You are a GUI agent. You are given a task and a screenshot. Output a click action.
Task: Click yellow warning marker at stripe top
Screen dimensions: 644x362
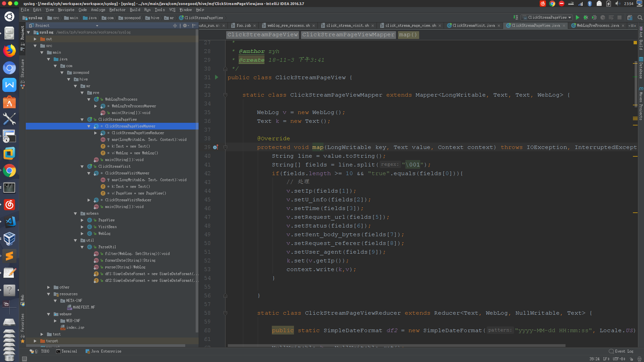[635, 43]
